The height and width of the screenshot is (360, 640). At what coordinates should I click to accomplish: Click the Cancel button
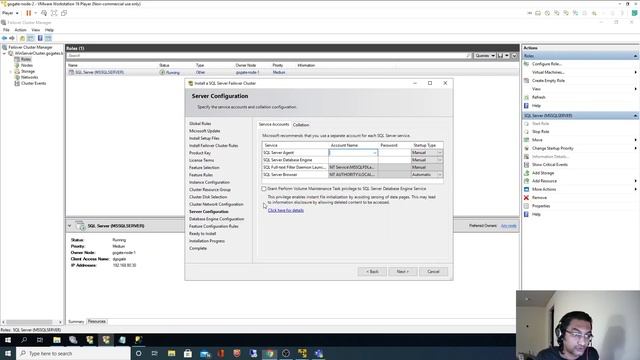tap(433, 271)
